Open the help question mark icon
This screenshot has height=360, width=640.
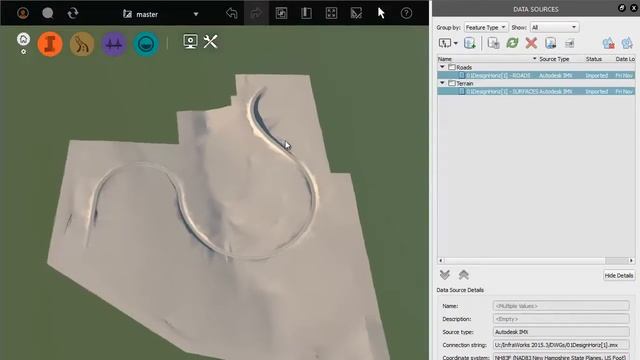point(406,13)
